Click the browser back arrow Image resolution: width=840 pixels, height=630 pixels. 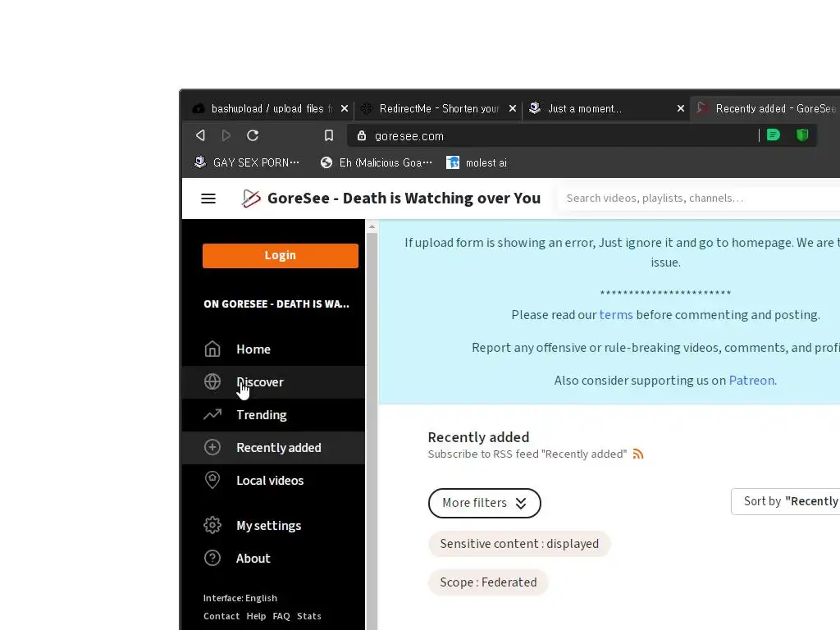coord(200,135)
